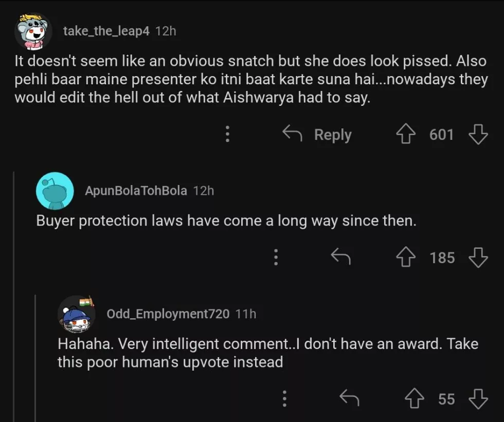This screenshot has height=422, width=504.
Task: Open Odd_Employment720 username profile link
Action: coord(168,314)
